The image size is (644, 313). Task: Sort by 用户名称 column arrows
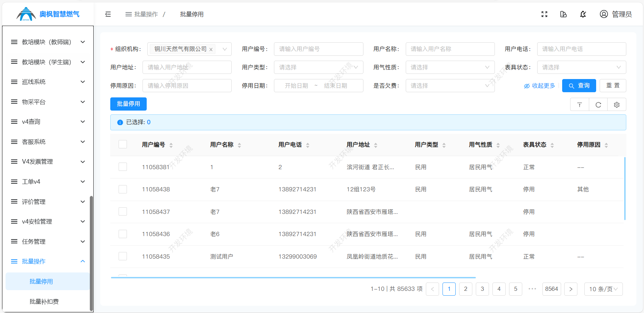coord(239,145)
